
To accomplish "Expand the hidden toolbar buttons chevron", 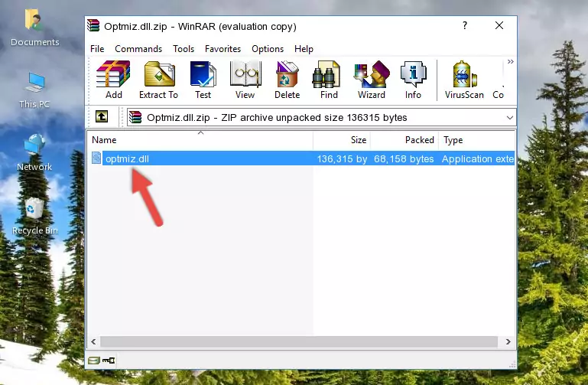I will (x=510, y=61).
